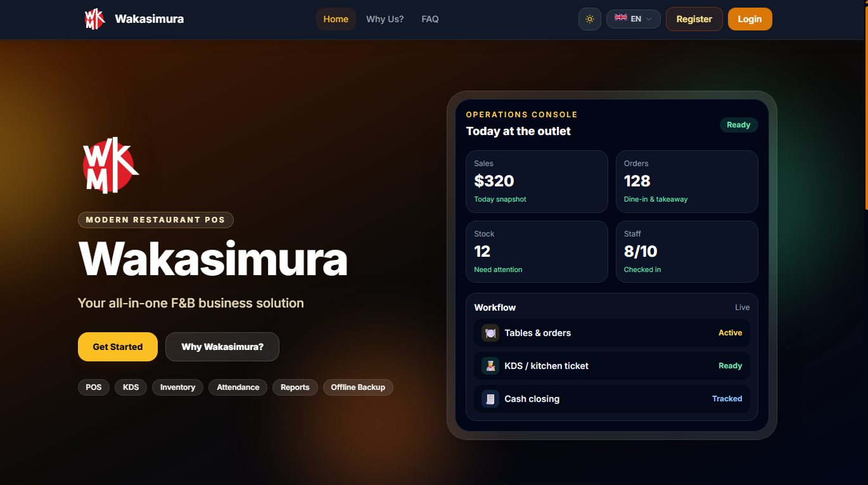Click the all-in-one F&B business solution tagline

pos(191,303)
